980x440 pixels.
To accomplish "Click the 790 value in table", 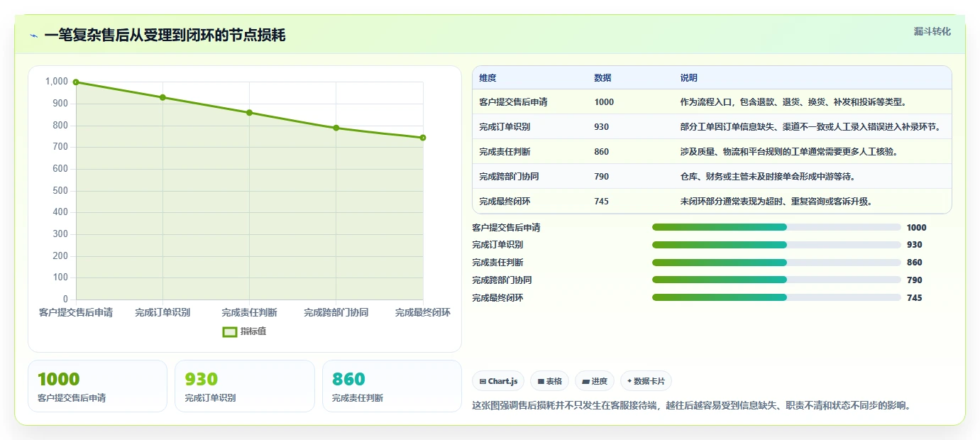I will pyautogui.click(x=602, y=177).
